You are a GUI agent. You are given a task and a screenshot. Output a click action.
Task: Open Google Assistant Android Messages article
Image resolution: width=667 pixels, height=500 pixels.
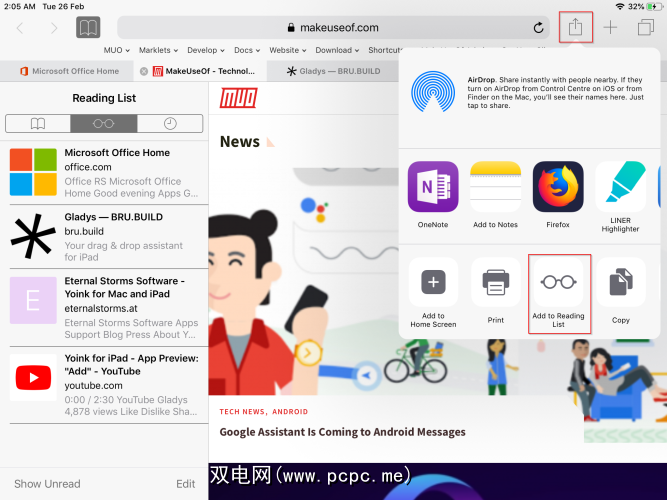342,432
